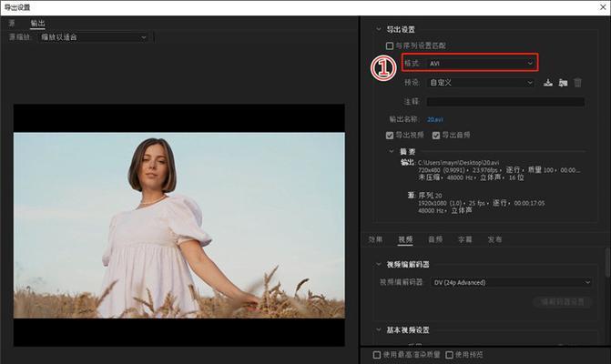Click the import preset icon
611x364 pixels.
point(563,83)
